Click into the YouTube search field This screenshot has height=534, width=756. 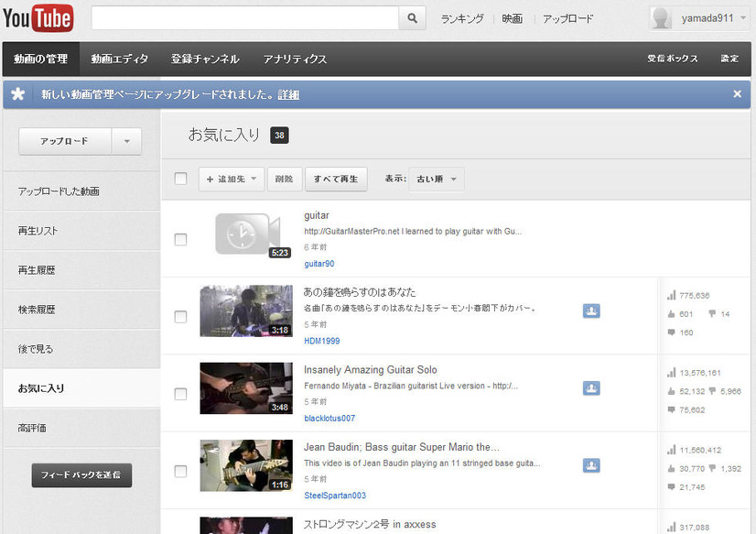pyautogui.click(x=245, y=18)
